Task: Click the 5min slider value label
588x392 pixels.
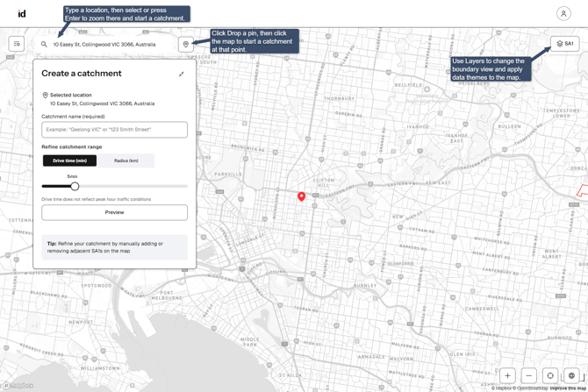Action: [x=72, y=176]
